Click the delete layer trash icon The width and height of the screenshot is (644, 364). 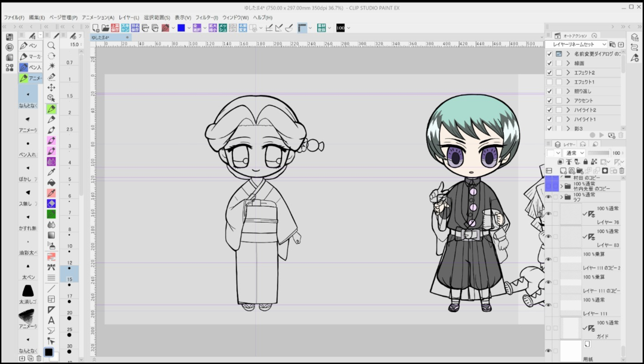[x=622, y=170]
